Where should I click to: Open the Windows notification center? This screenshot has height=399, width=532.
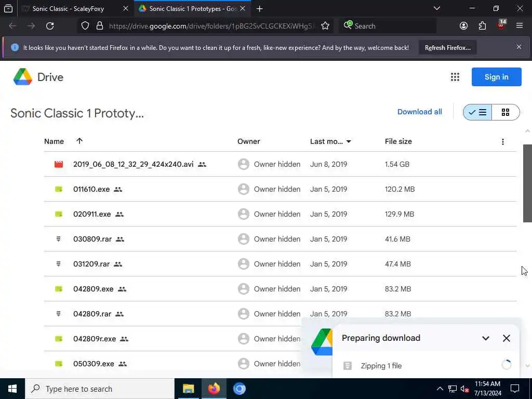pos(515,389)
